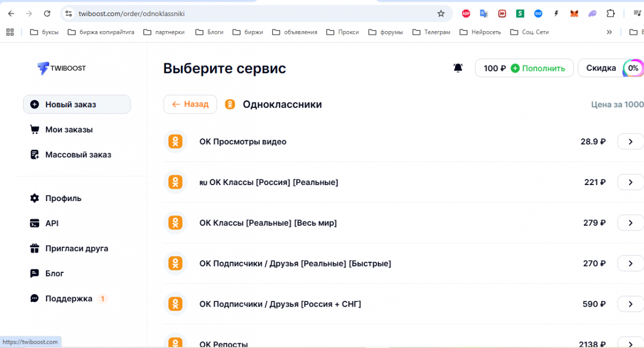Open arrow for ОК Классы [Россия] [Реальные]
644x348 pixels.
click(630, 182)
